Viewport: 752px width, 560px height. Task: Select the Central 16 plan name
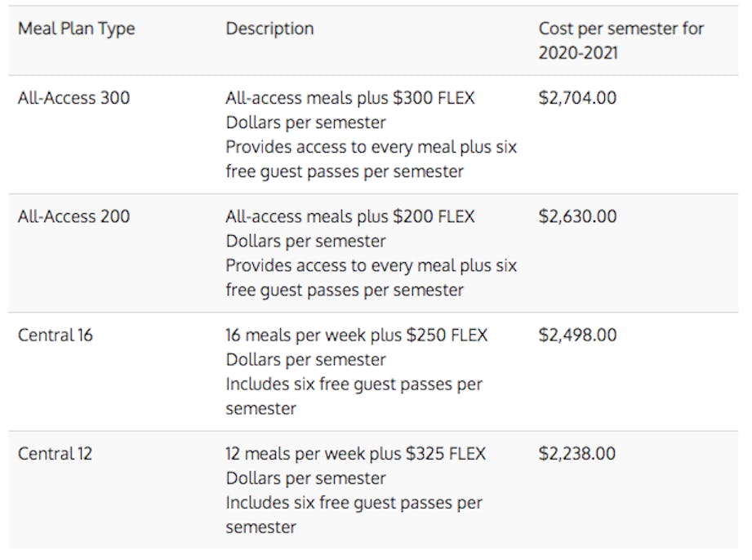55,335
